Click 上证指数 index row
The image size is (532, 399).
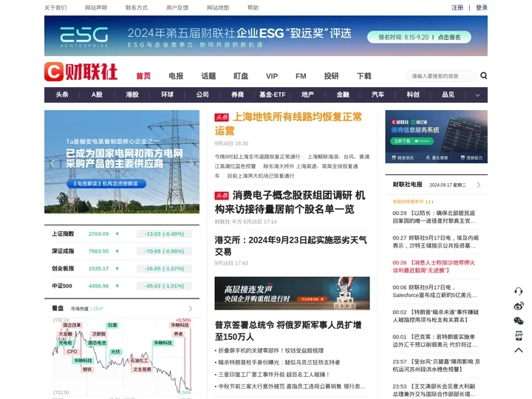coord(122,233)
